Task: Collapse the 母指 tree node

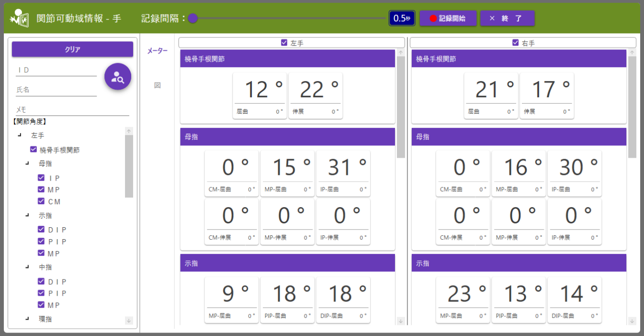Action: tap(27, 163)
